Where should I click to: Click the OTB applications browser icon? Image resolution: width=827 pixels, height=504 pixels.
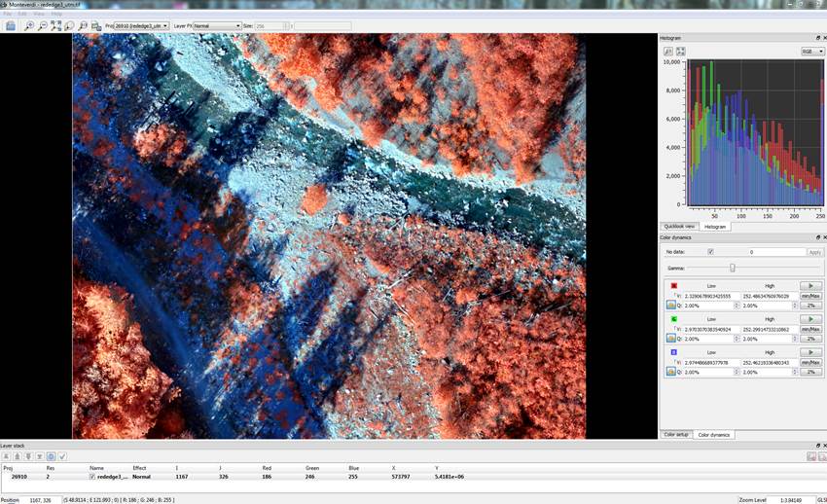click(96, 26)
